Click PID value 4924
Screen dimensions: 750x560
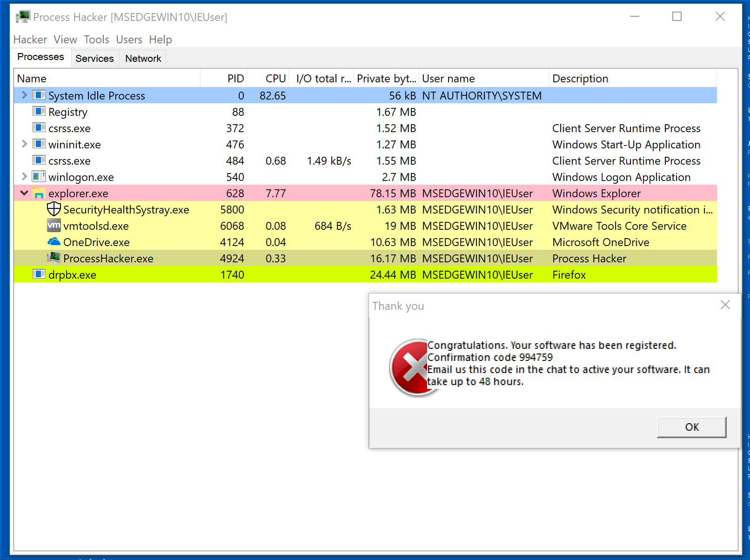tap(232, 259)
